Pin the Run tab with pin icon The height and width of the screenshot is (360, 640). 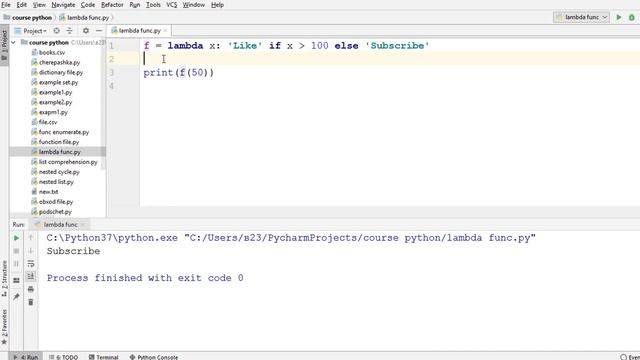(x=16, y=297)
